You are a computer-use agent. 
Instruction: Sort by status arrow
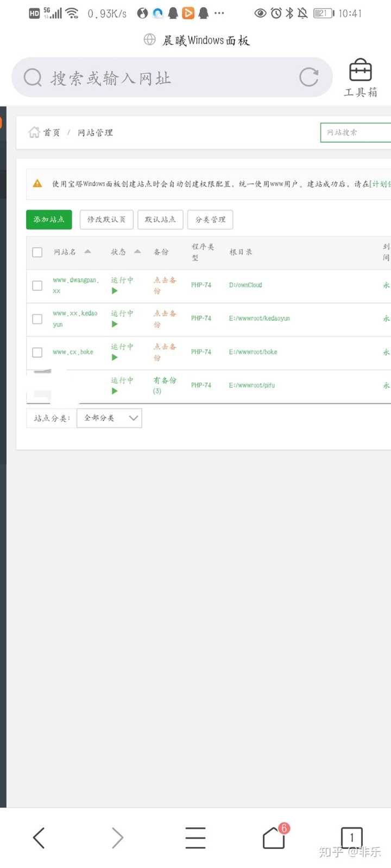(137, 251)
